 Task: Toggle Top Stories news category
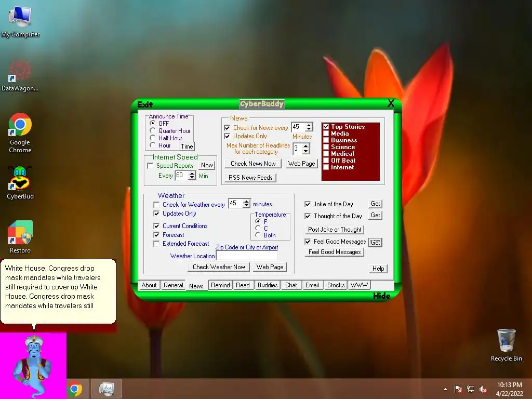point(326,127)
